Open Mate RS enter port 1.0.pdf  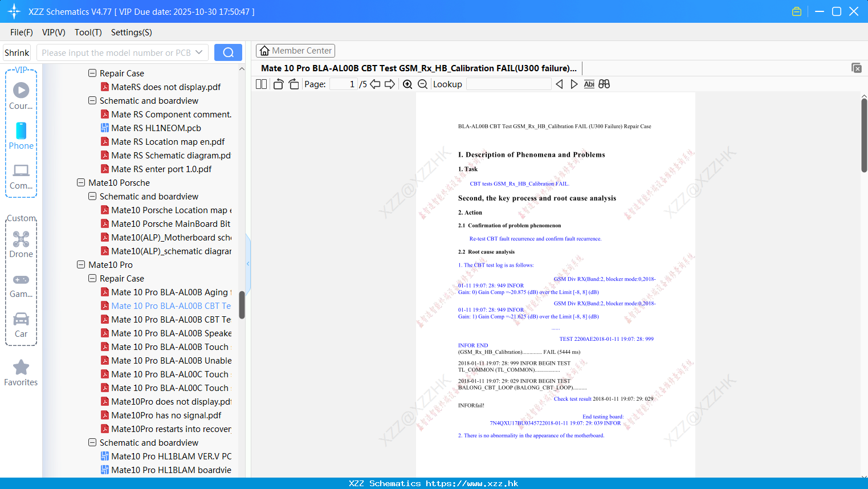(156, 169)
